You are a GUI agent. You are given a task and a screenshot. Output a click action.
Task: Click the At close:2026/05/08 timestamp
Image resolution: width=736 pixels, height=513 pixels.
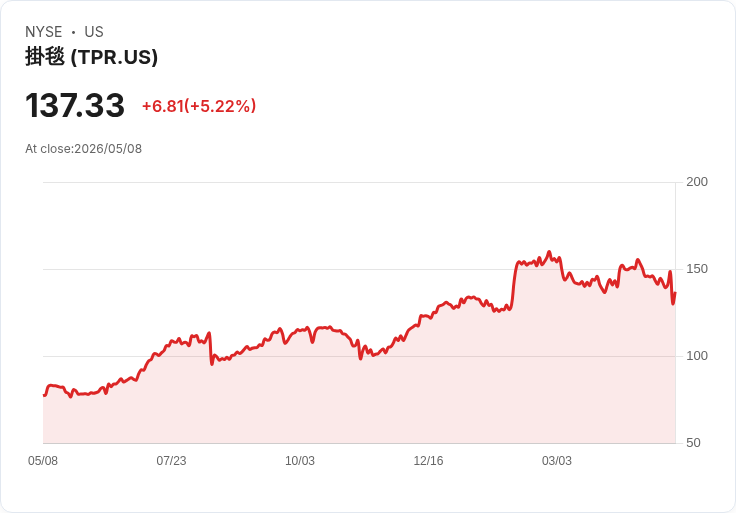coord(84,149)
